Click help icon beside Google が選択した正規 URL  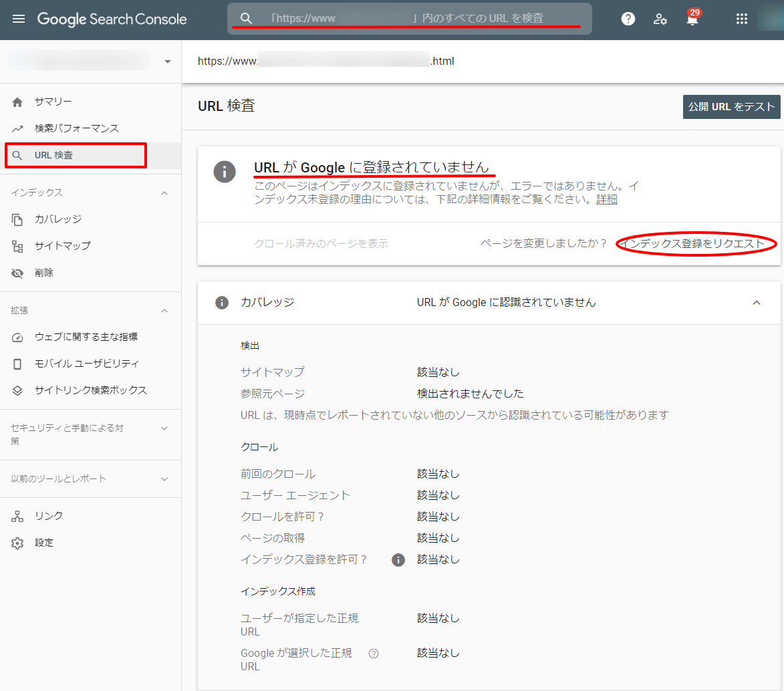click(374, 654)
